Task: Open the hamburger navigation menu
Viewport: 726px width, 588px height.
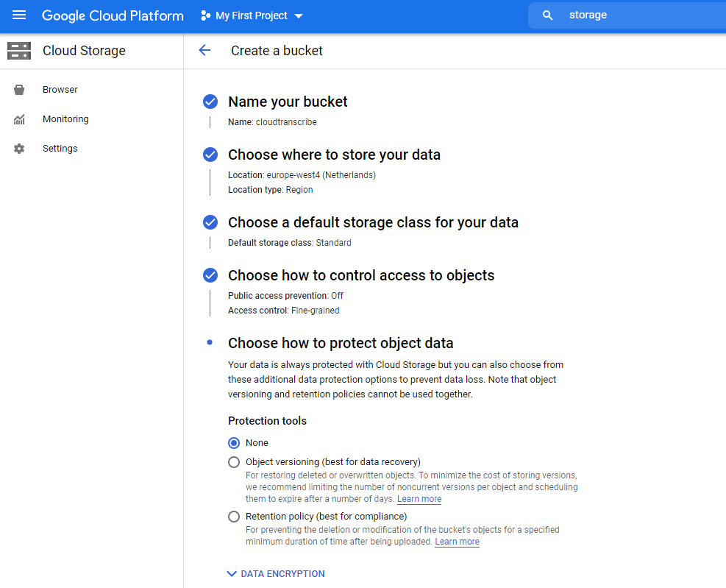Action: tap(19, 15)
